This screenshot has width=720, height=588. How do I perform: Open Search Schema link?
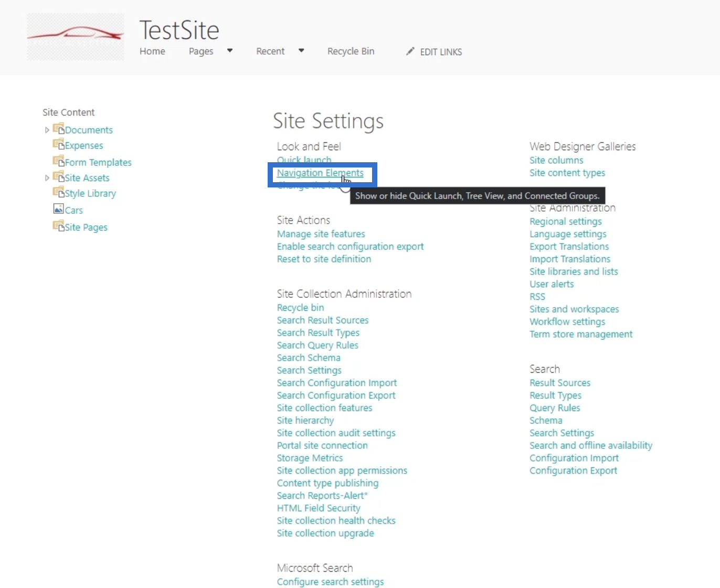pos(309,358)
